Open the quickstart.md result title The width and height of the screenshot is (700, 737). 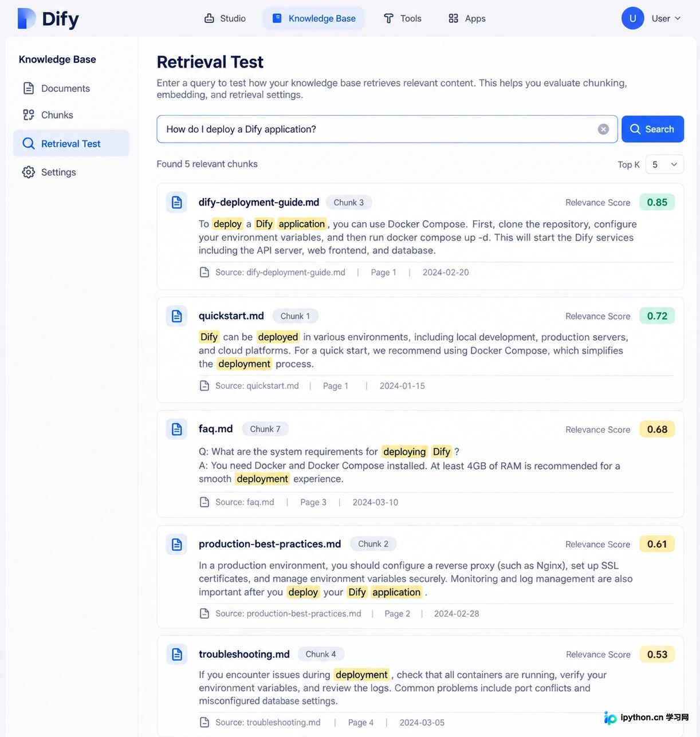(x=231, y=316)
